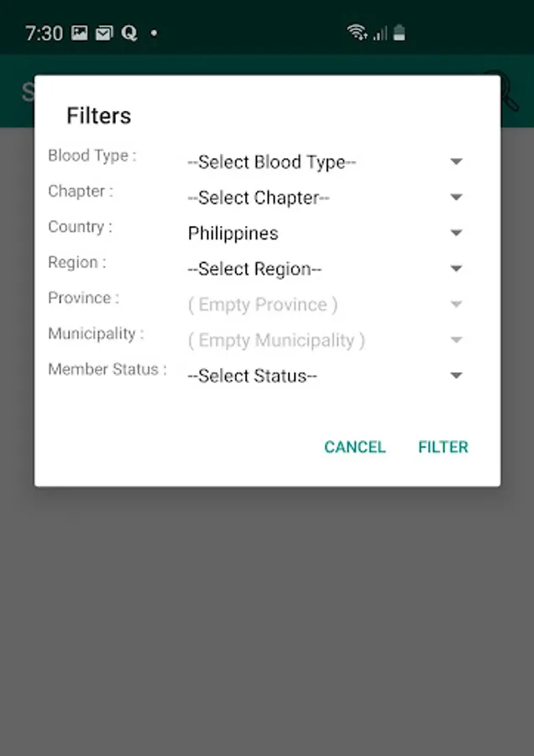The width and height of the screenshot is (534, 756).
Task: Tap the mail notification icon
Action: [x=103, y=34]
